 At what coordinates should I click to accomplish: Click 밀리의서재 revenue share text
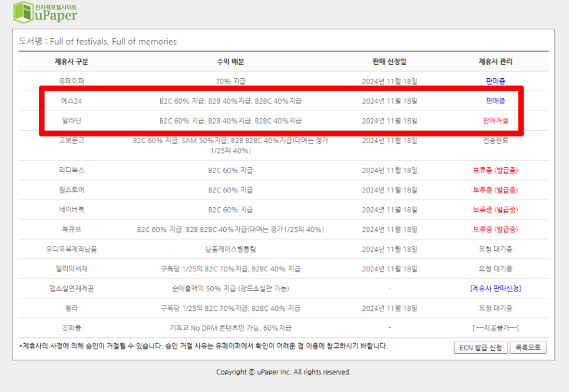[230, 269]
